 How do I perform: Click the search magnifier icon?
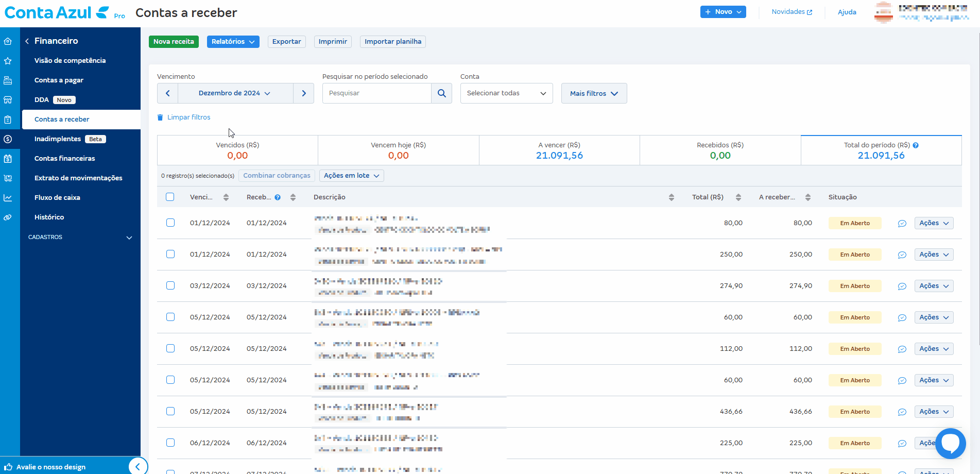click(x=441, y=93)
